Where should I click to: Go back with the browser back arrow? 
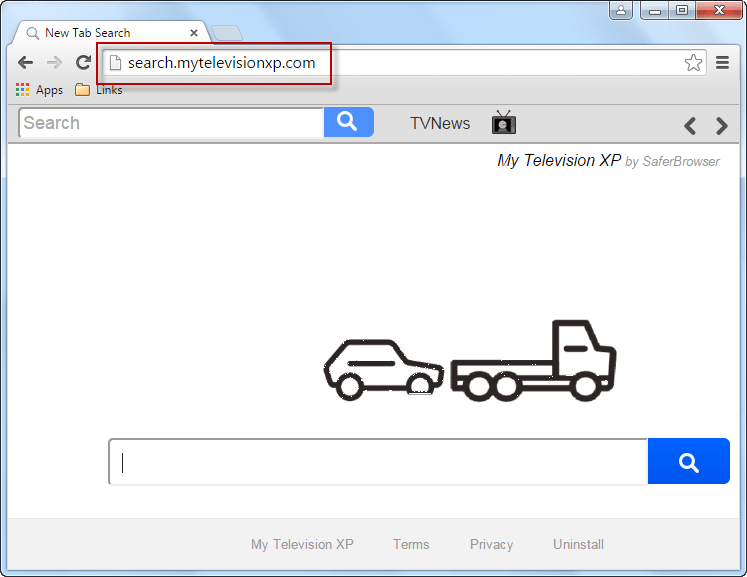pyautogui.click(x=25, y=62)
